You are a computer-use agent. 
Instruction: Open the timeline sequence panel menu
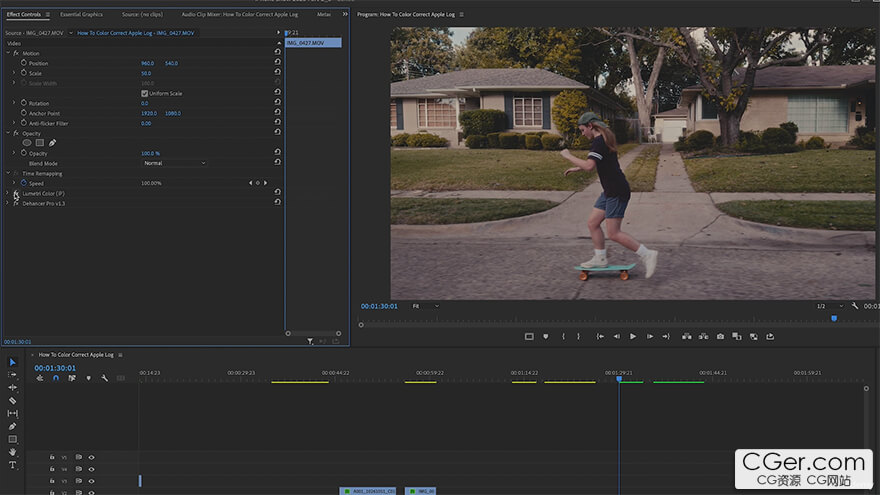click(x=120, y=355)
